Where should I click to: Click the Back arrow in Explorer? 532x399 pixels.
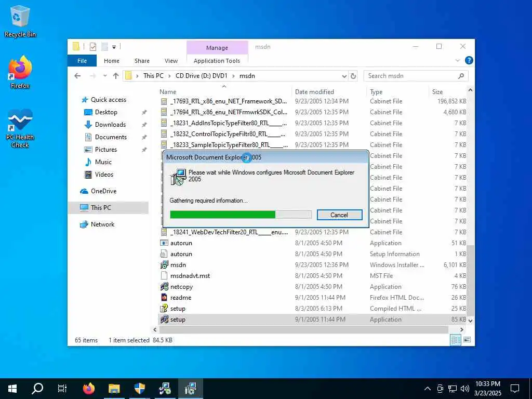click(77, 76)
